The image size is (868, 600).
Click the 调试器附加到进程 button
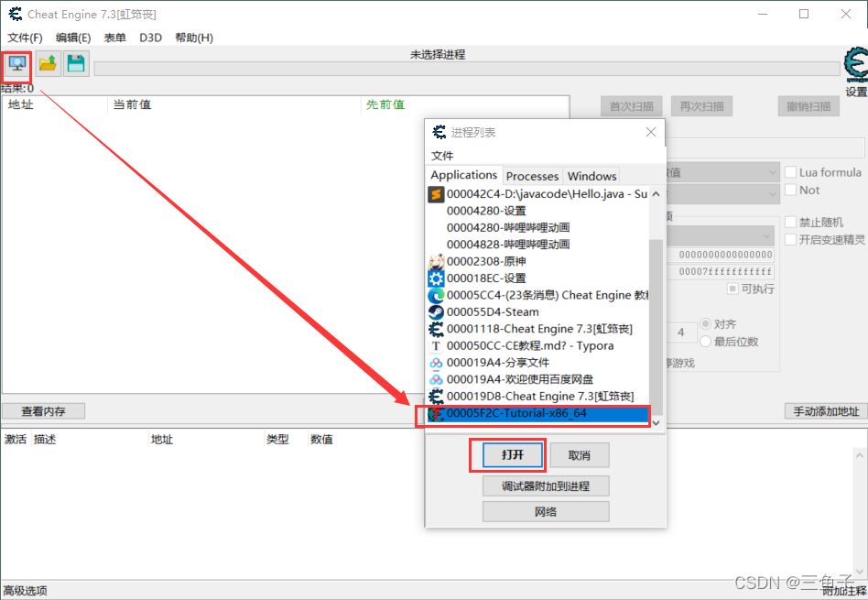click(x=546, y=485)
